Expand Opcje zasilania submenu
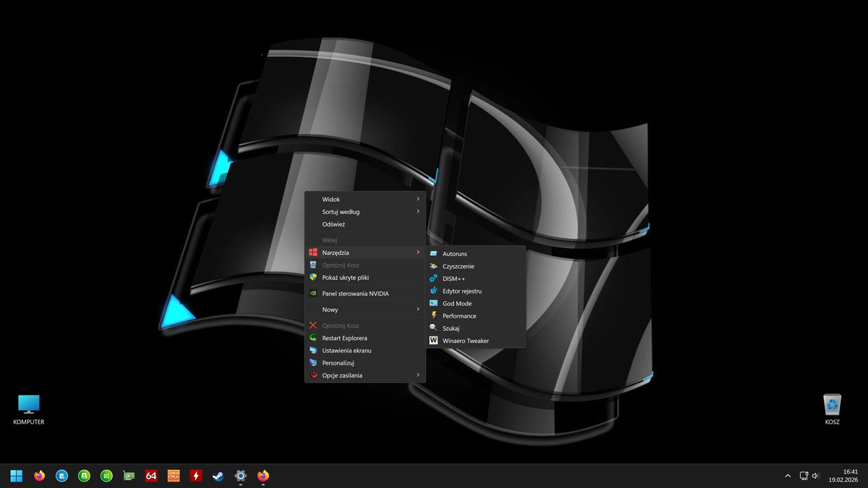 [365, 375]
